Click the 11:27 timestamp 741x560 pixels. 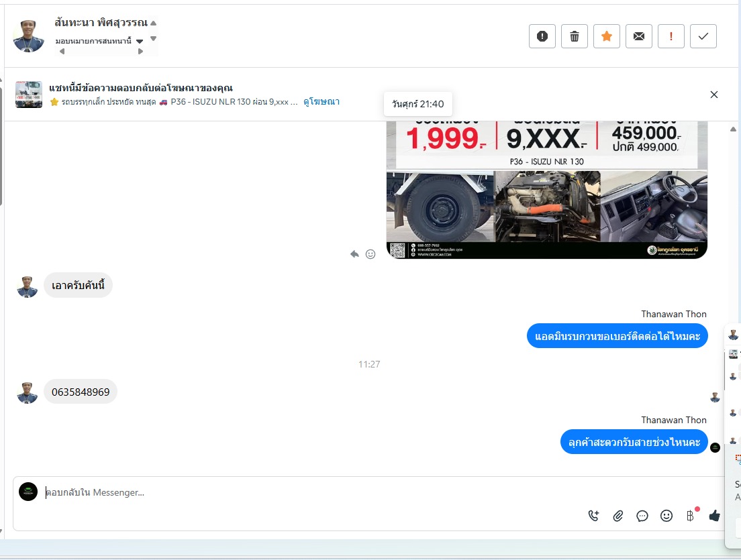click(x=369, y=364)
